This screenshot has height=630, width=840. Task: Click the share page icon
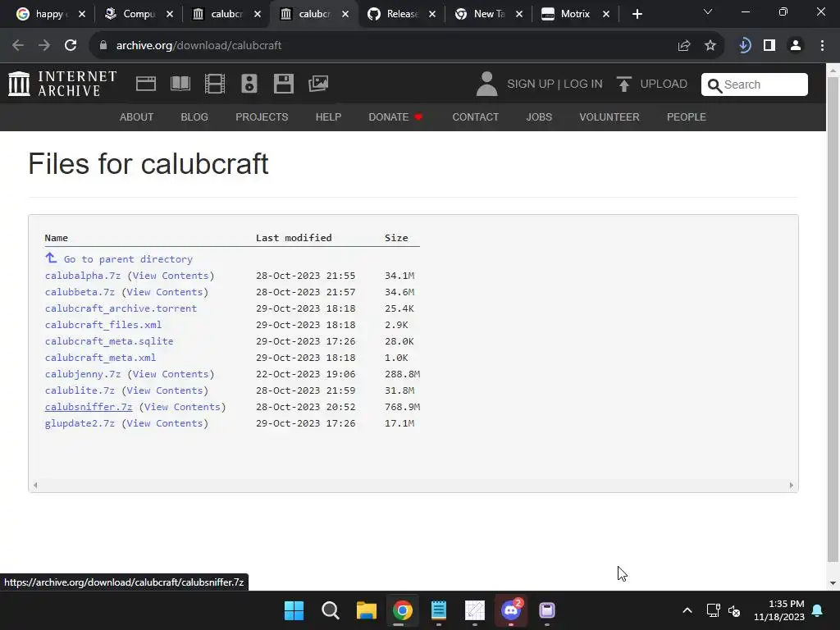click(684, 46)
